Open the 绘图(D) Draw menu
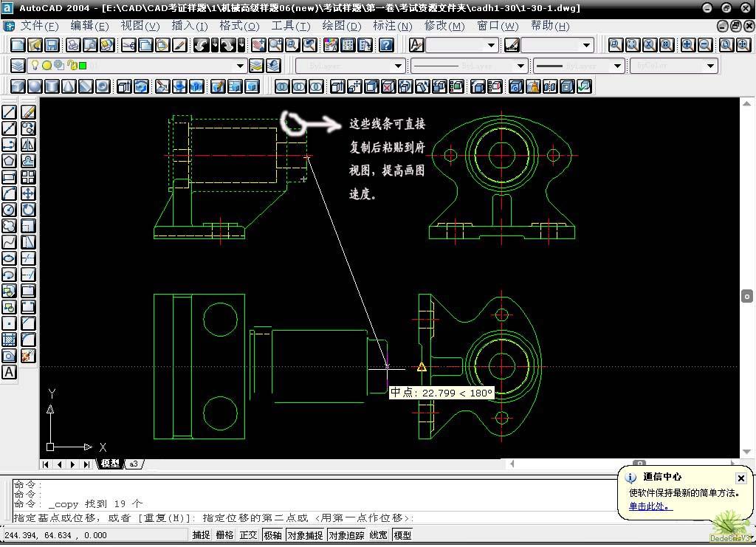The height and width of the screenshot is (547, 756). pyautogui.click(x=341, y=26)
